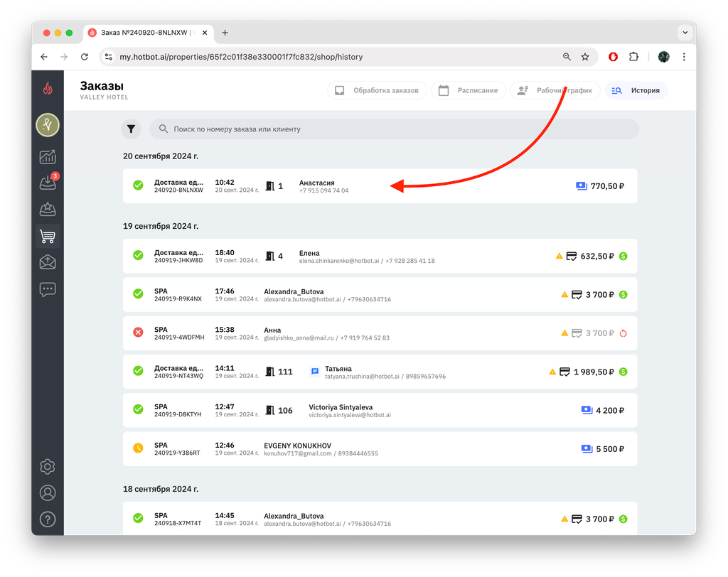Switch to Расписание tab
The width and height of the screenshot is (728, 577).
click(x=469, y=90)
